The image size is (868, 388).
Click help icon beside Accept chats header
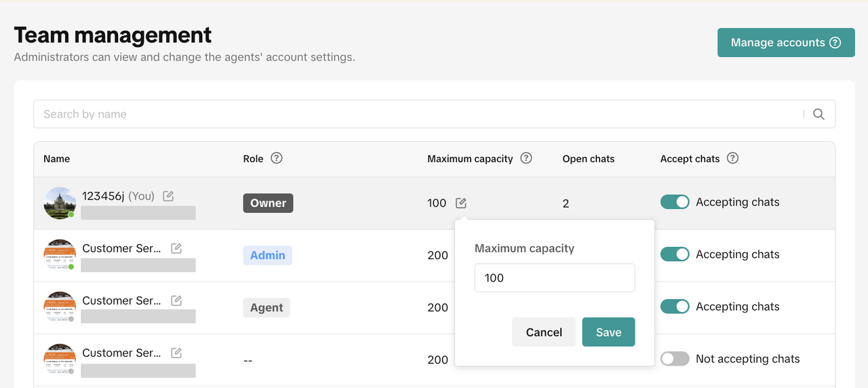(x=732, y=158)
